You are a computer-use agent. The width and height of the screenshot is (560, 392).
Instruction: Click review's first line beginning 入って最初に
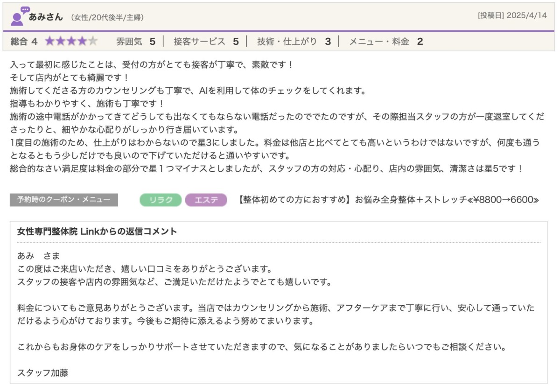coord(152,64)
